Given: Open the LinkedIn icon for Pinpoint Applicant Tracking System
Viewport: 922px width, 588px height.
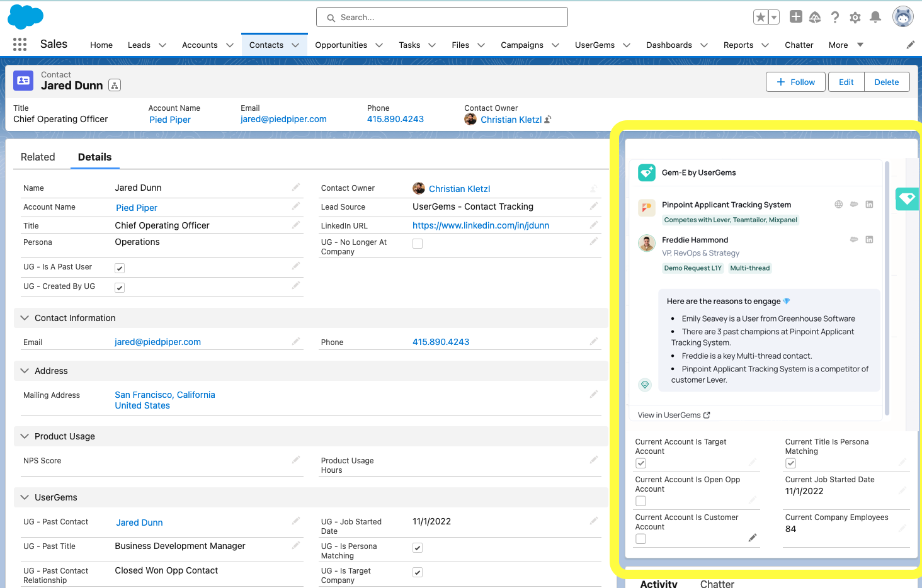Looking at the screenshot, I should tap(869, 205).
